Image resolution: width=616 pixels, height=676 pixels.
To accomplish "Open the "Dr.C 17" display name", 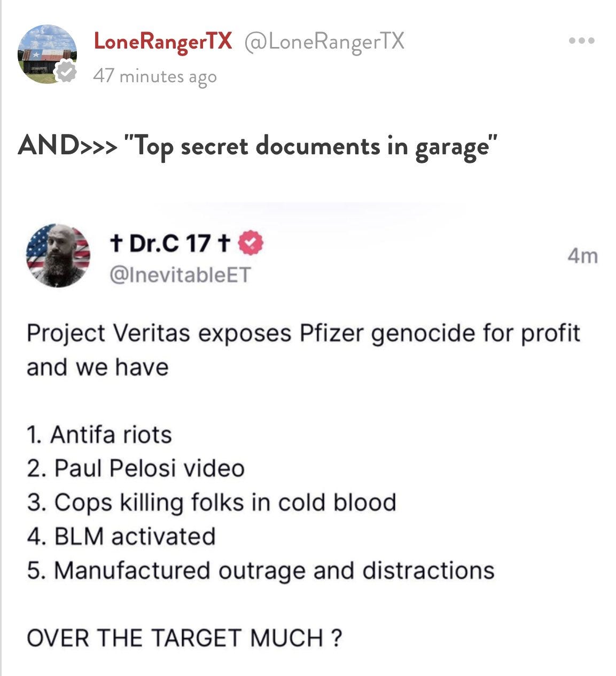I will (170, 244).
